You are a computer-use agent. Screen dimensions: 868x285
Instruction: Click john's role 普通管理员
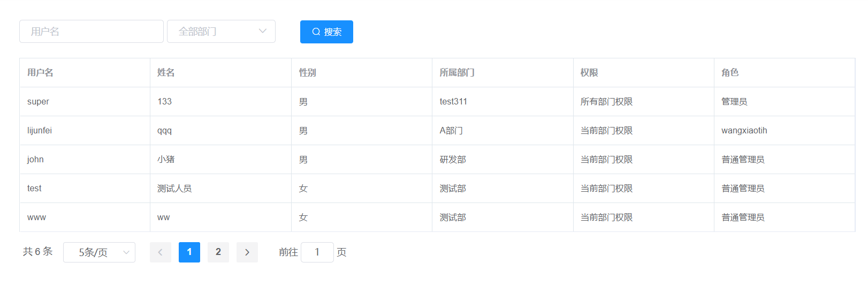tap(743, 160)
